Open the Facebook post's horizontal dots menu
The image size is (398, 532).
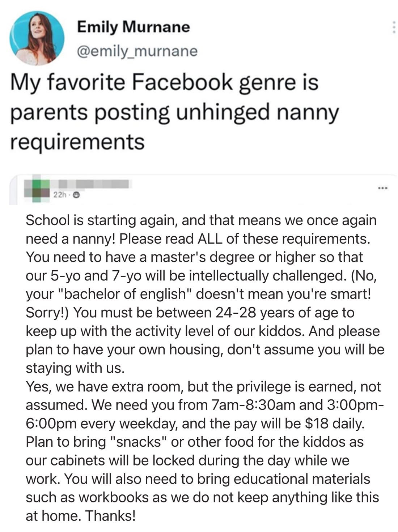pyautogui.click(x=382, y=188)
